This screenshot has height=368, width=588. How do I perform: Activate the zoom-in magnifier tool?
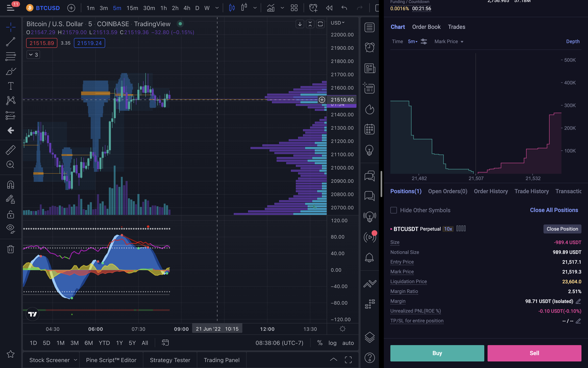[x=10, y=165]
